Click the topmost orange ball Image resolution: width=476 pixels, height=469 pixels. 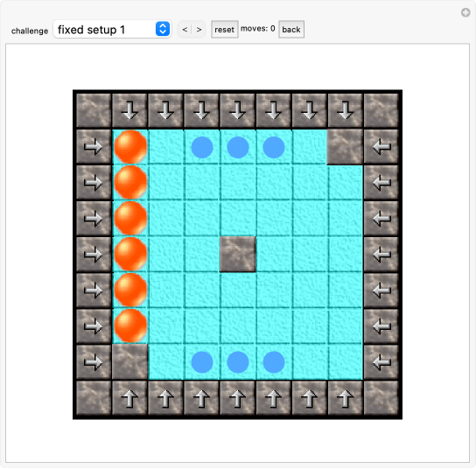130,147
